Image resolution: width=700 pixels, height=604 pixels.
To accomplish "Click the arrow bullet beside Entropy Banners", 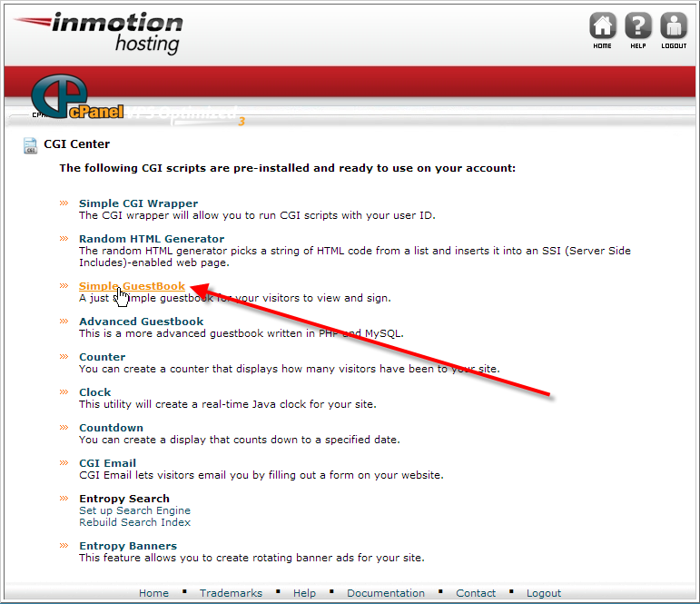I will click(x=64, y=546).
